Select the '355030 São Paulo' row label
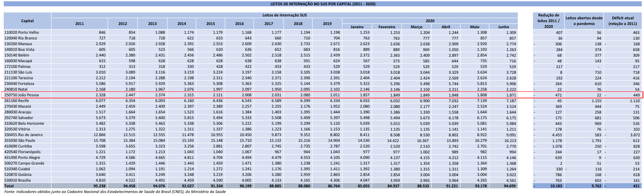 click(x=20, y=141)
